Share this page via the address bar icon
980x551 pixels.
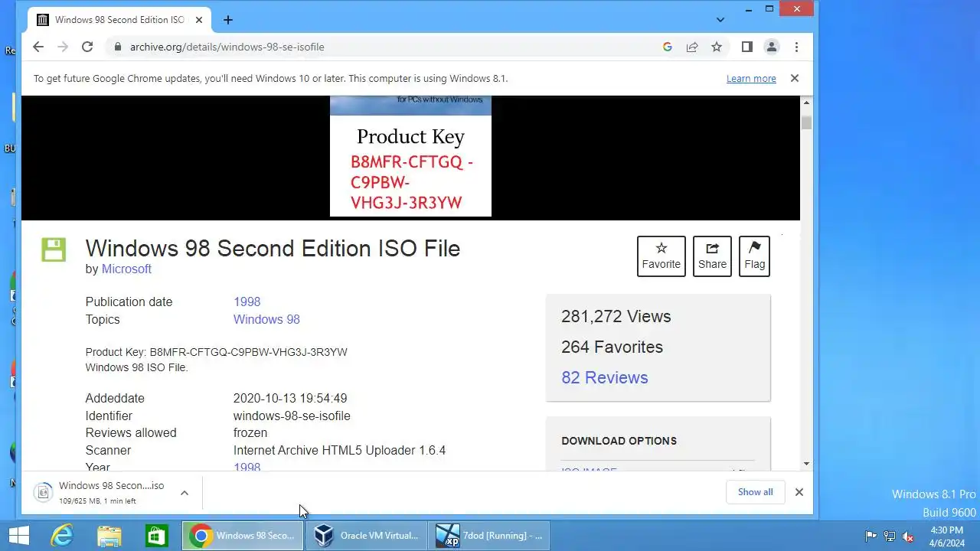coord(692,47)
